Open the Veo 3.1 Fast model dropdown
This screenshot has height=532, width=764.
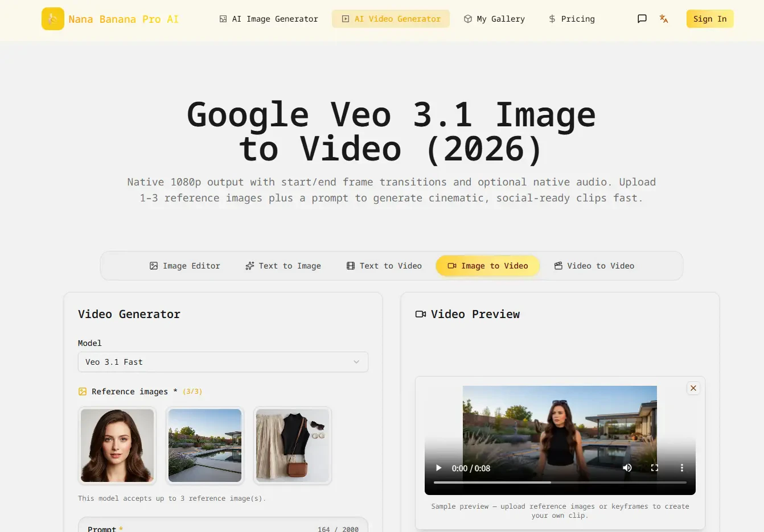pyautogui.click(x=223, y=362)
